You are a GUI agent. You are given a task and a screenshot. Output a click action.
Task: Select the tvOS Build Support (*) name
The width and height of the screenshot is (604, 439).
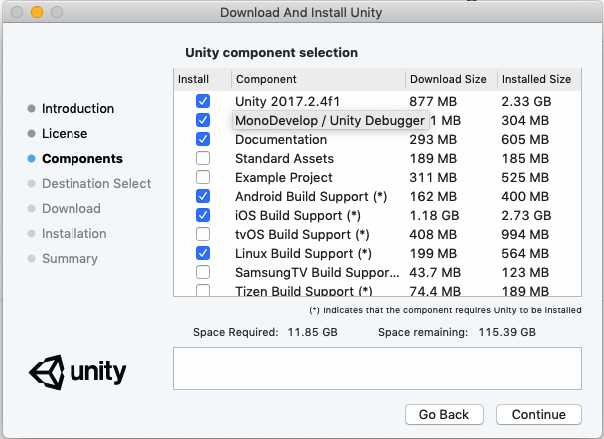click(x=302, y=235)
